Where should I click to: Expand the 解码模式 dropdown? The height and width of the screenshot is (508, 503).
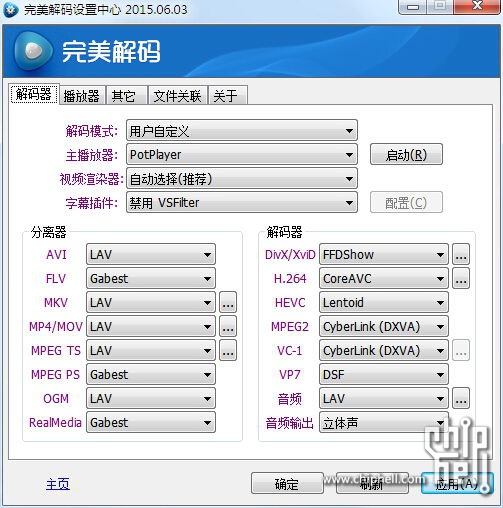tap(242, 130)
